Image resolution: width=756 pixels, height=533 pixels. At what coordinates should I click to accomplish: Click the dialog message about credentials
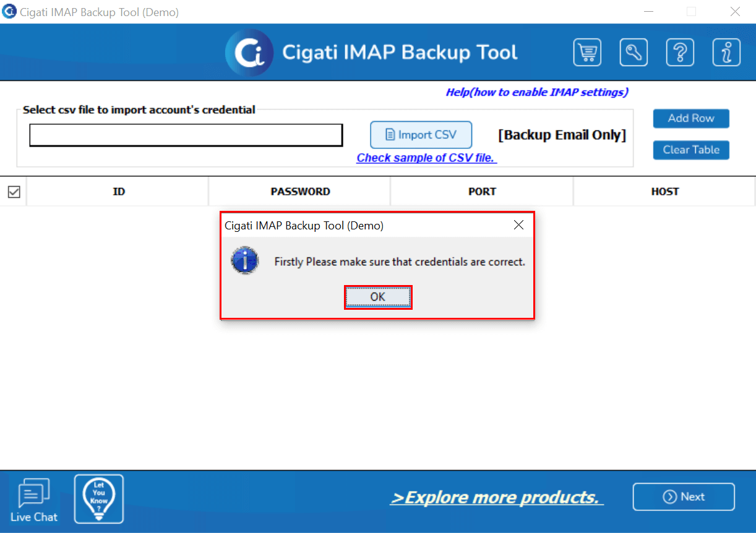point(400,262)
